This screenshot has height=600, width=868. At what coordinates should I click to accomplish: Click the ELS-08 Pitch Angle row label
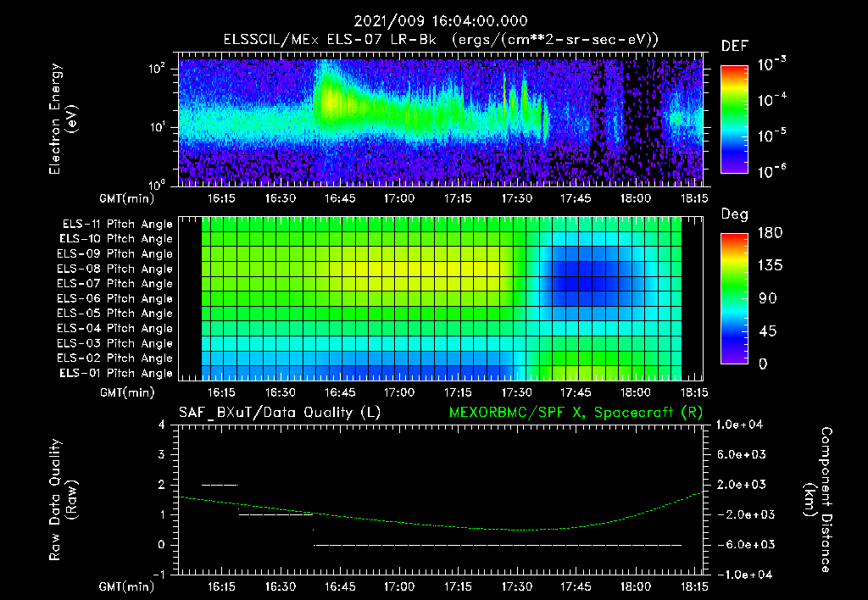115,269
